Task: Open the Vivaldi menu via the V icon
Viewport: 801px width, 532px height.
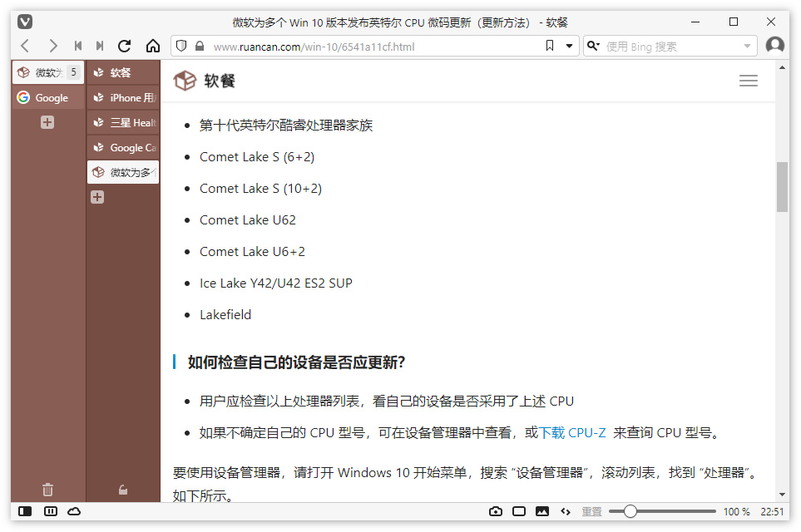Action: 24,22
